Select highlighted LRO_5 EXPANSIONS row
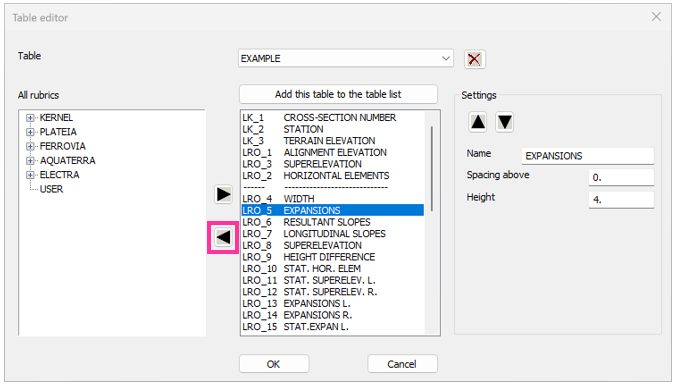677x385 pixels. pyautogui.click(x=332, y=210)
